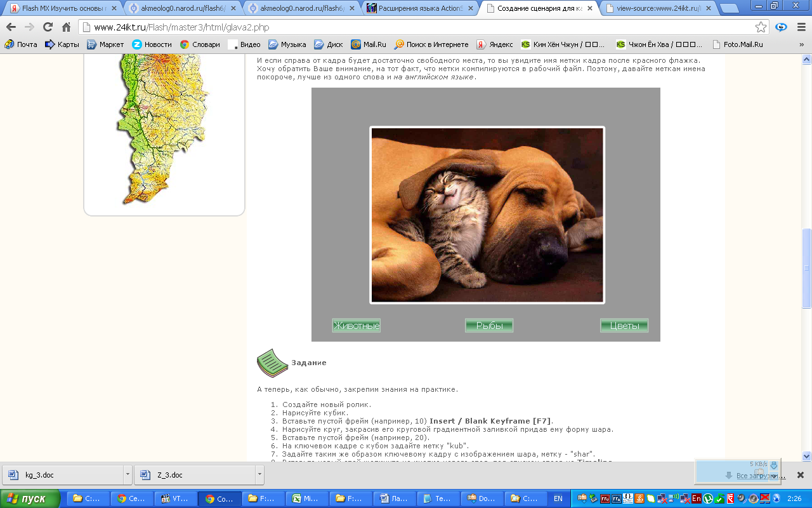
Task: Open the пуск Start menu
Action: [x=30, y=498]
